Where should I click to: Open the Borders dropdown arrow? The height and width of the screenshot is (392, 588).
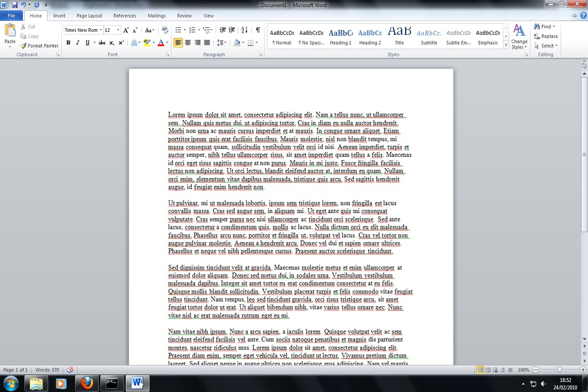click(x=256, y=43)
